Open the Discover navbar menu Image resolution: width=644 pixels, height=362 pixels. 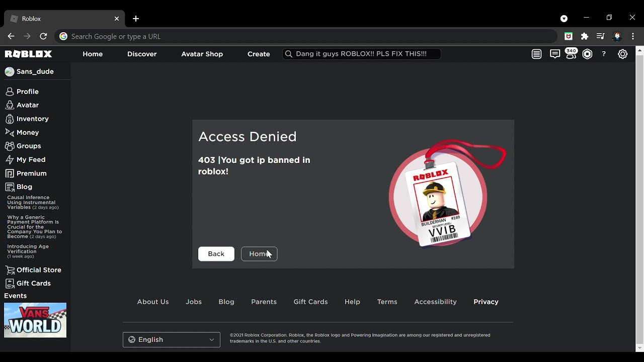click(x=142, y=54)
